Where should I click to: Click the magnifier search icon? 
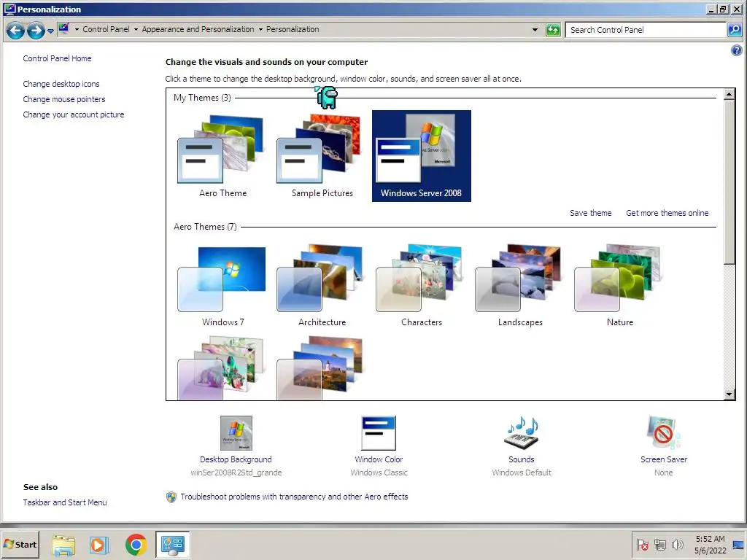(x=734, y=30)
